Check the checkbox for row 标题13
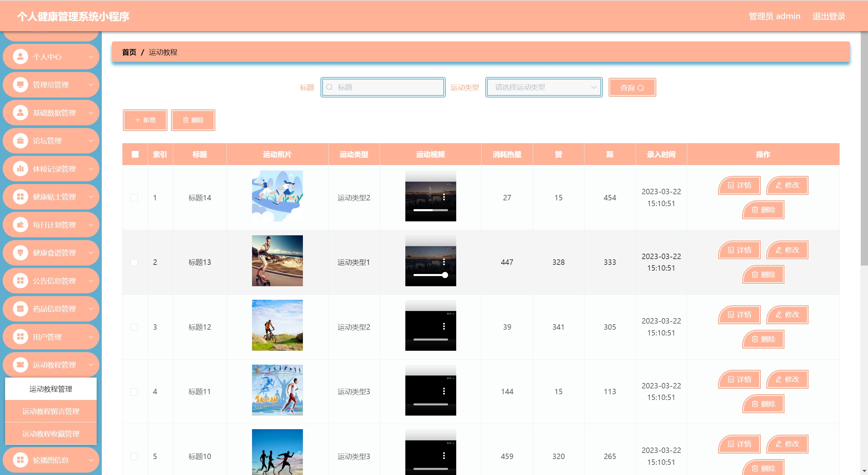Screen dimensions: 868x475 point(134,262)
